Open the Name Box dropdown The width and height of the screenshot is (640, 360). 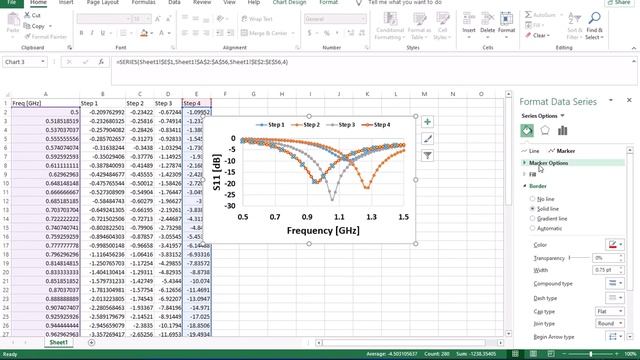click(42, 62)
